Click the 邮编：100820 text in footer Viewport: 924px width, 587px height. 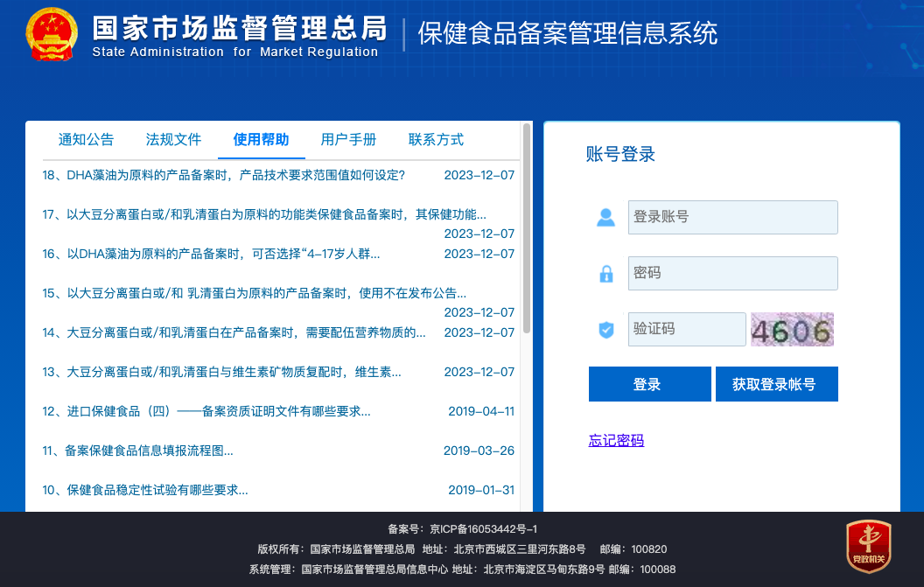coord(633,549)
